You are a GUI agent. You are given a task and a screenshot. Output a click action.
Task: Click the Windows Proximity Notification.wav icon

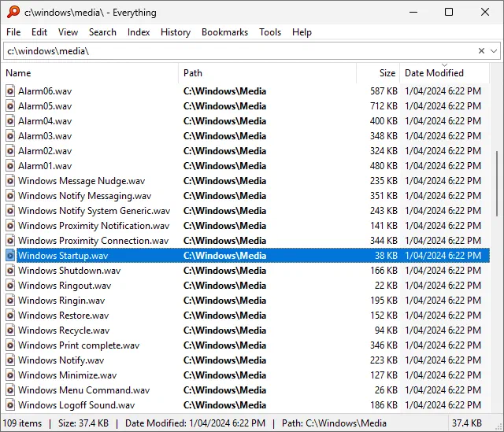(x=10, y=226)
